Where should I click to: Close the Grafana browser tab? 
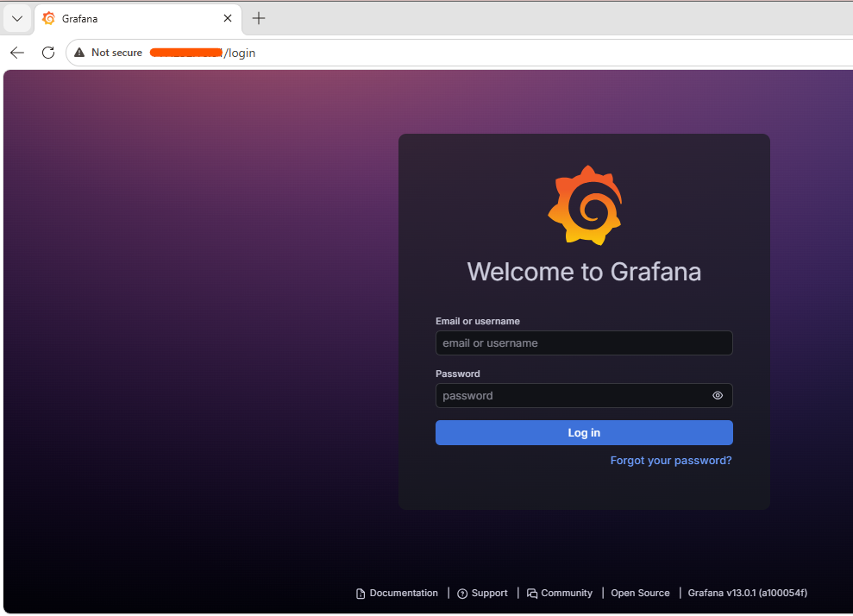point(228,18)
